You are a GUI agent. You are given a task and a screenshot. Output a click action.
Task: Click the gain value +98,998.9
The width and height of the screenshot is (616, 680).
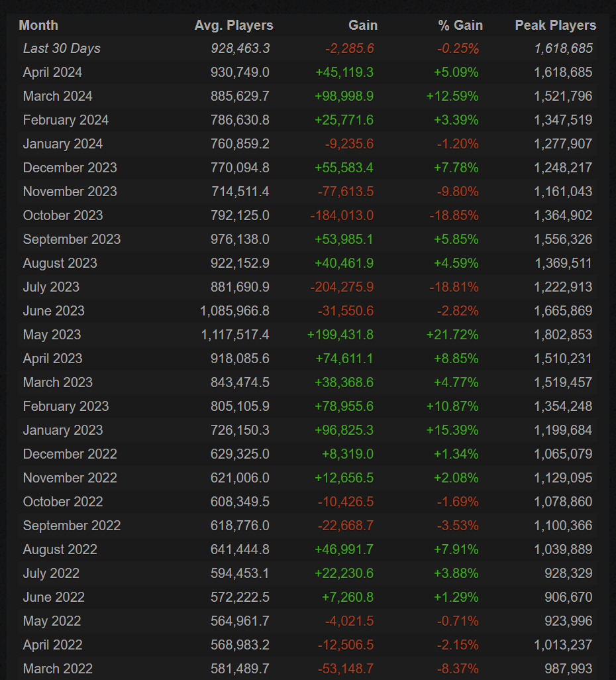pos(344,96)
